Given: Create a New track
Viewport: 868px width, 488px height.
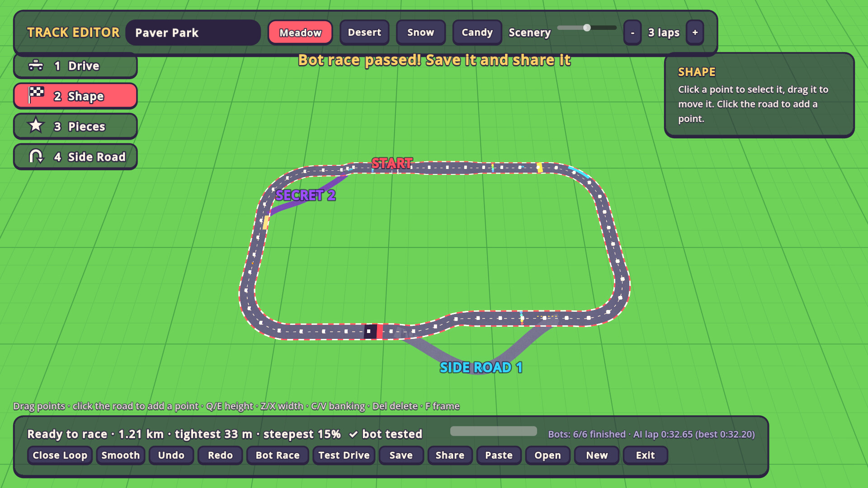Looking at the screenshot, I should pyautogui.click(x=597, y=455).
